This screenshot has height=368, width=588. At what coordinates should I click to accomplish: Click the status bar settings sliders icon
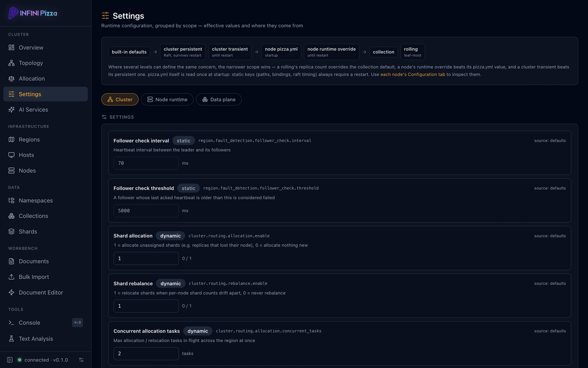point(81,360)
